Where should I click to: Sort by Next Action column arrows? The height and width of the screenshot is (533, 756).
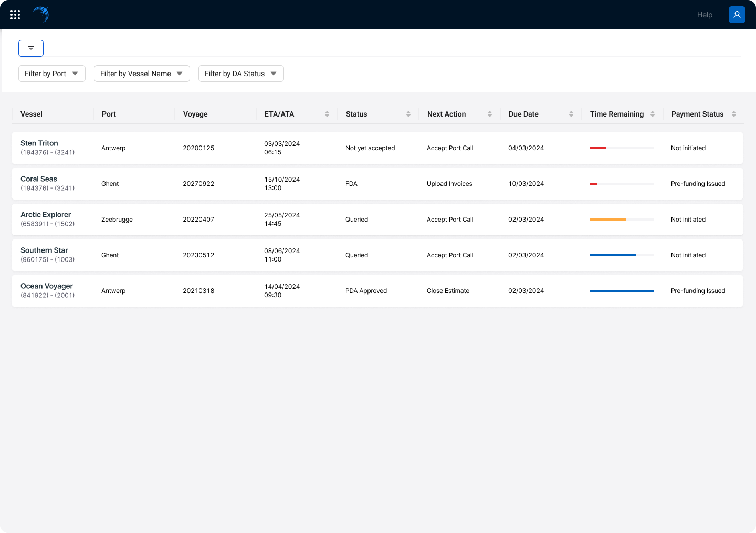coord(490,114)
